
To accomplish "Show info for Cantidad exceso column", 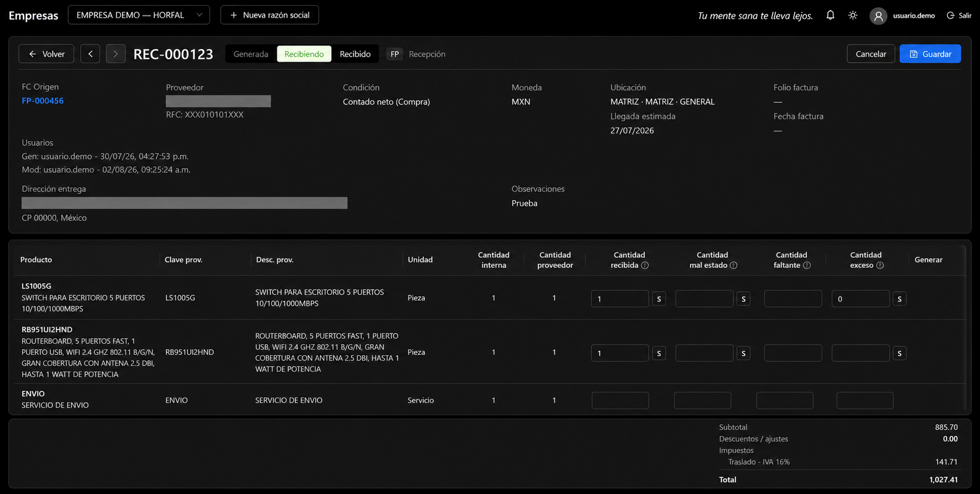I will click(880, 266).
